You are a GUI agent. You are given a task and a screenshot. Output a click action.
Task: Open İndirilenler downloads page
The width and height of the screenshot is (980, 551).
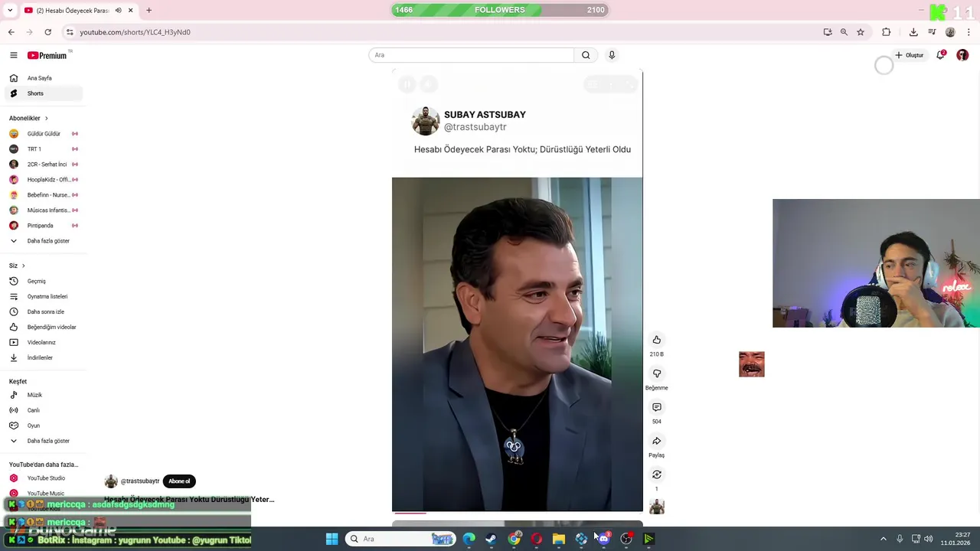coord(43,357)
